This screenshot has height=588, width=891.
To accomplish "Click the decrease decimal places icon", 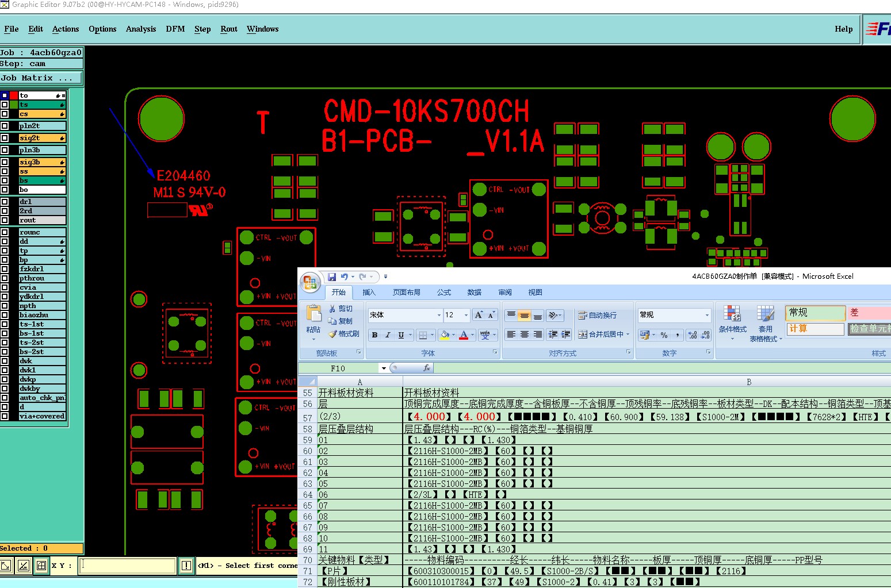I will tap(706, 335).
